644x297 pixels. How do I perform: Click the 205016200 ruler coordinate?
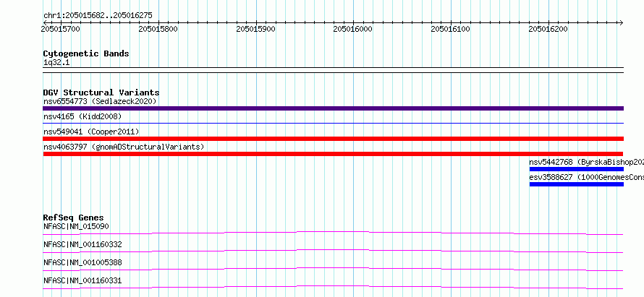[548, 29]
